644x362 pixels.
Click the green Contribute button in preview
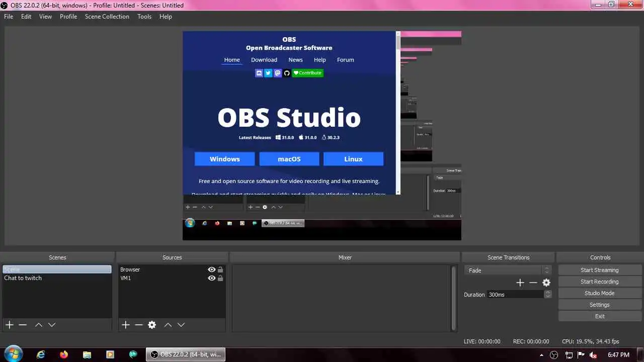point(307,73)
